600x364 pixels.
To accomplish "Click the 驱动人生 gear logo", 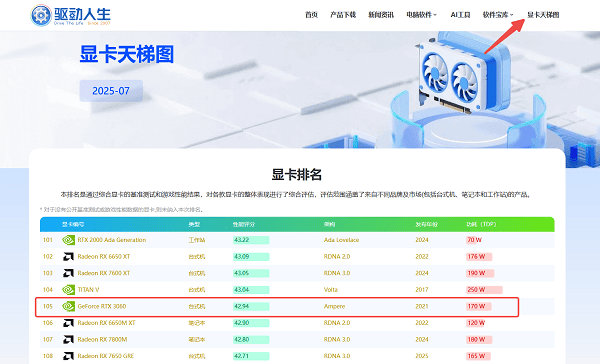I will (41, 15).
